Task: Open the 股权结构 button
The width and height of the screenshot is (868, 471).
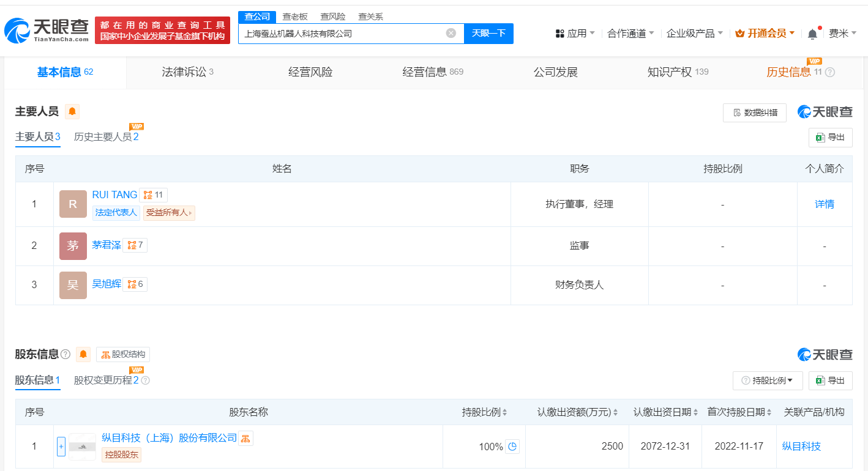Action: tap(123, 355)
